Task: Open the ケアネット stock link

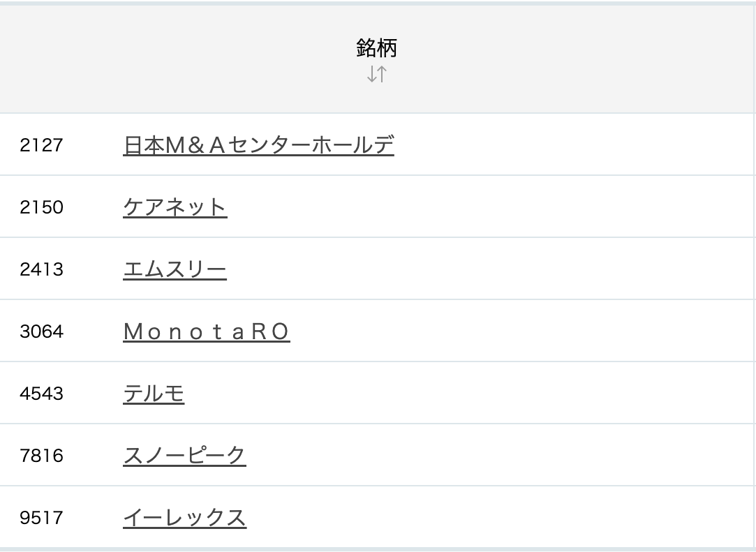Action: coord(175,207)
